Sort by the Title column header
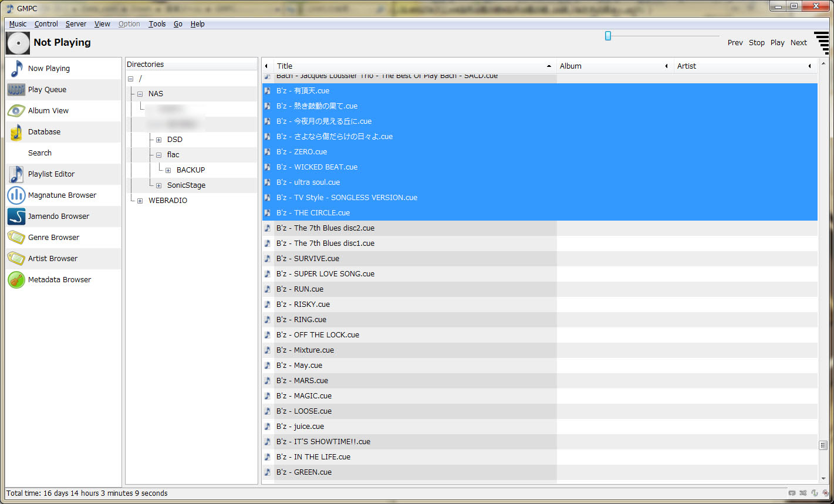This screenshot has height=504, width=834. [415, 66]
